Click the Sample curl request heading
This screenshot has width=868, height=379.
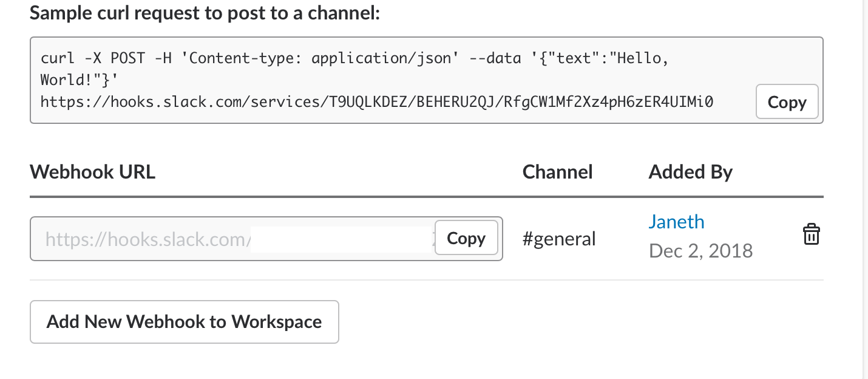pos(204,13)
